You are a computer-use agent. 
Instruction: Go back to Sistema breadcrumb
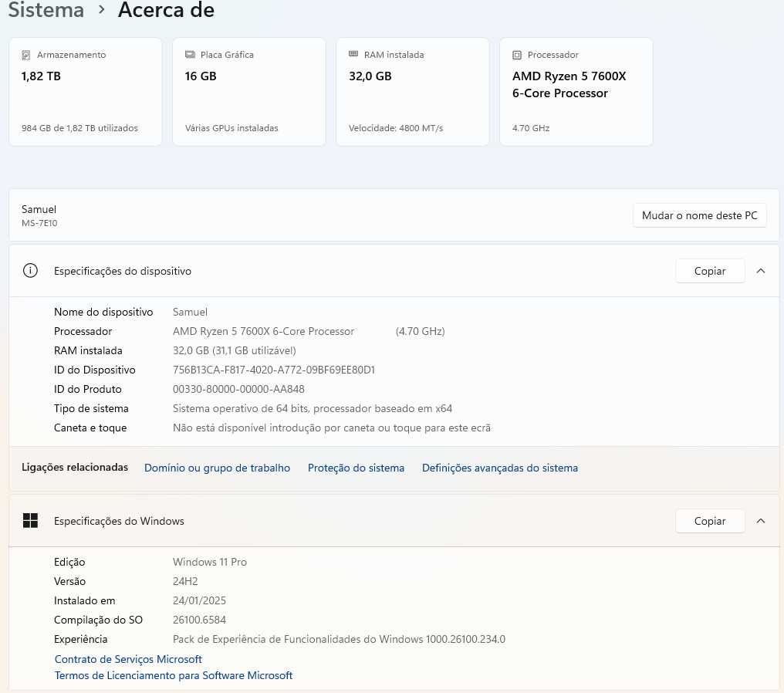pyautogui.click(x=46, y=10)
